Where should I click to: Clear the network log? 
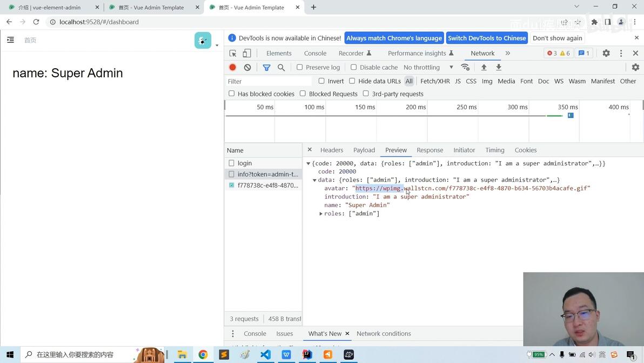[x=247, y=68]
